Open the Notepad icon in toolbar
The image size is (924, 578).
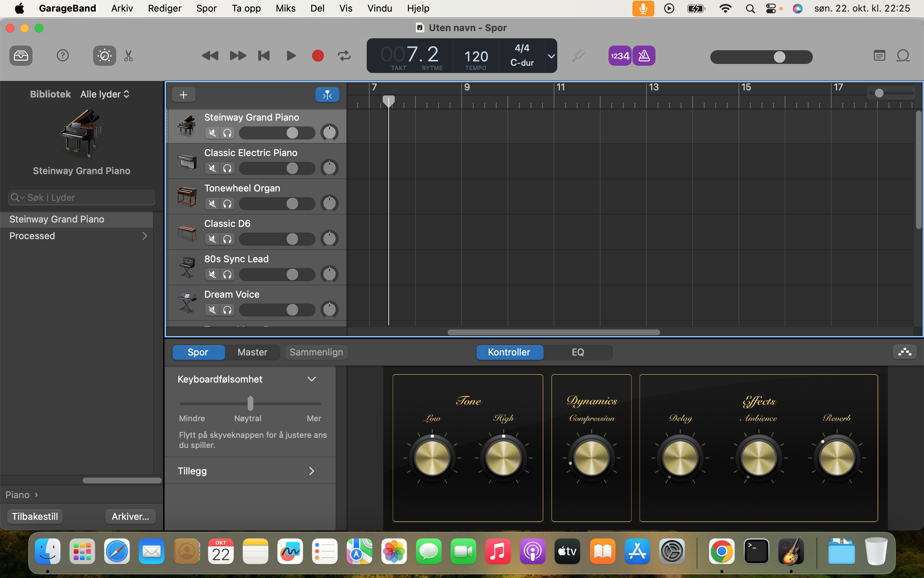click(879, 56)
